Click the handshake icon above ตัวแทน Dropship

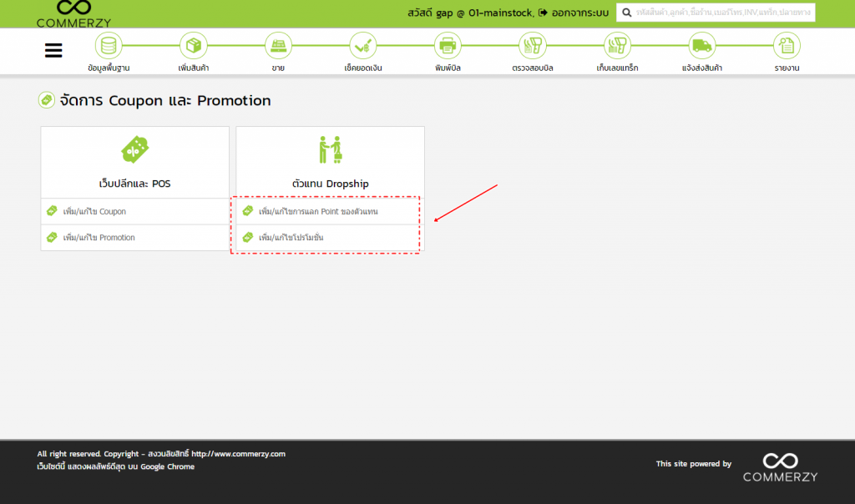point(331,149)
